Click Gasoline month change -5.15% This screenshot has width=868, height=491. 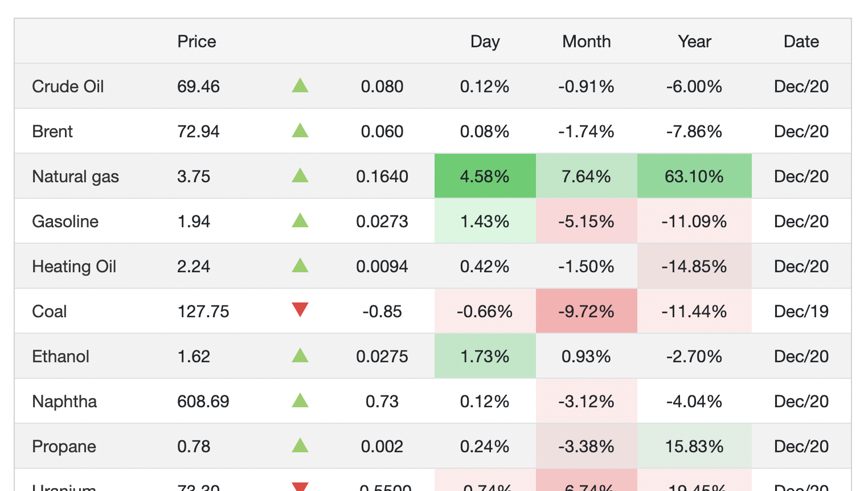[x=586, y=221]
